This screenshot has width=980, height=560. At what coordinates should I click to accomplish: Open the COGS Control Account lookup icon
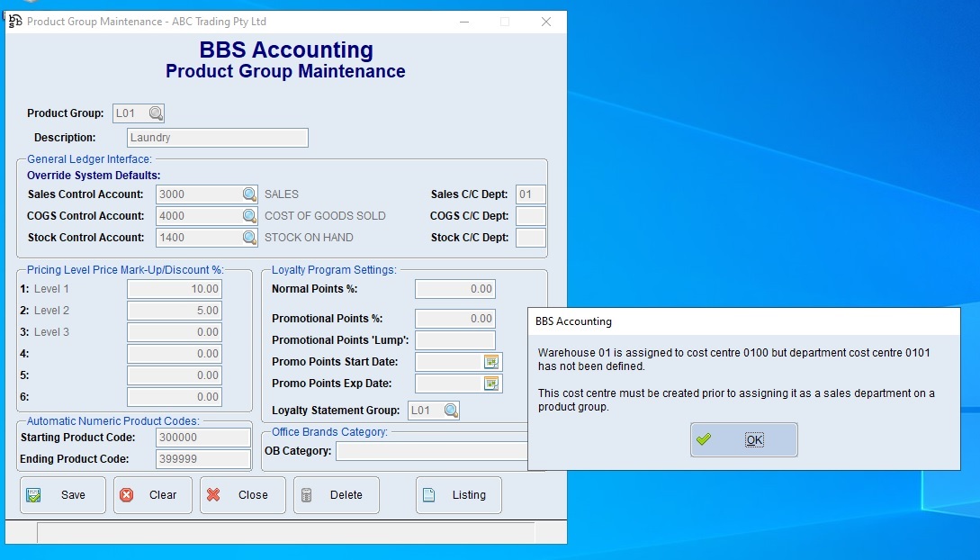(x=249, y=216)
